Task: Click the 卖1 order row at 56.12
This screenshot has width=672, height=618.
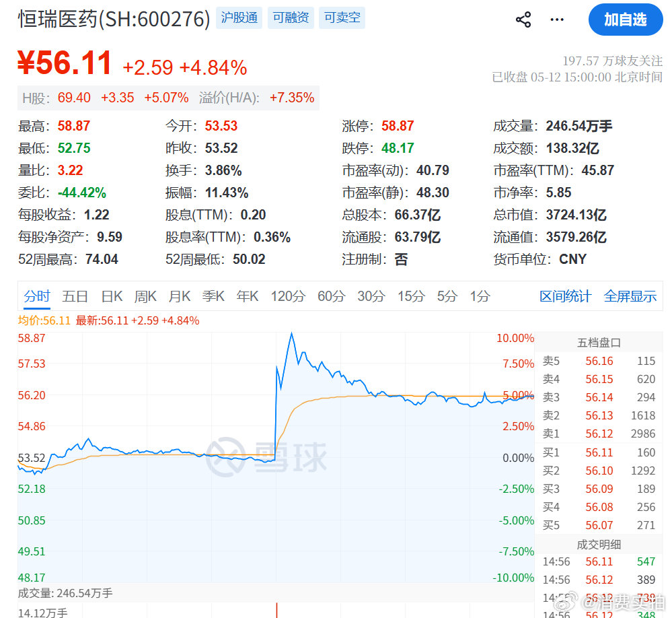Action: pyautogui.click(x=599, y=434)
